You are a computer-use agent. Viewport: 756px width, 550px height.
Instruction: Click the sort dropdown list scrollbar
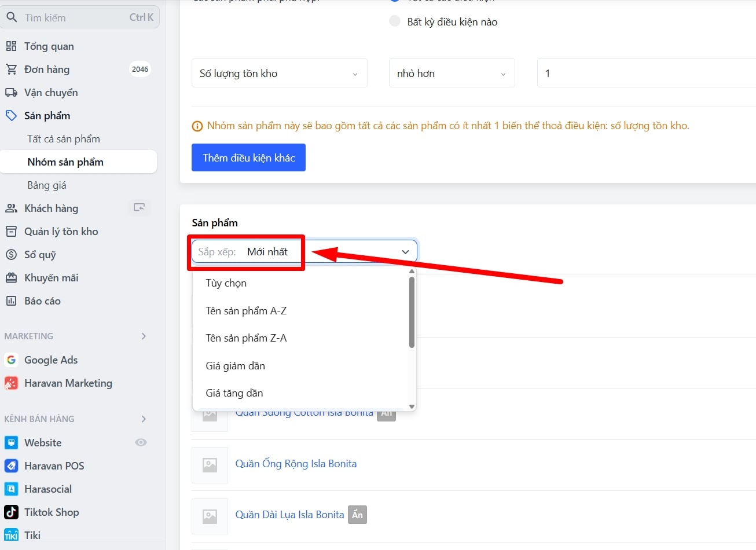click(x=412, y=313)
